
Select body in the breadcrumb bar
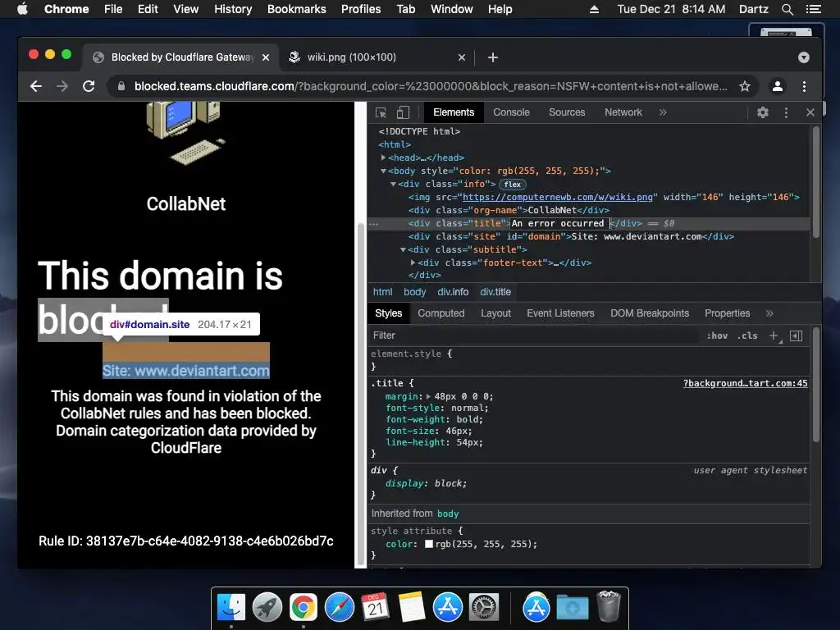pos(414,292)
